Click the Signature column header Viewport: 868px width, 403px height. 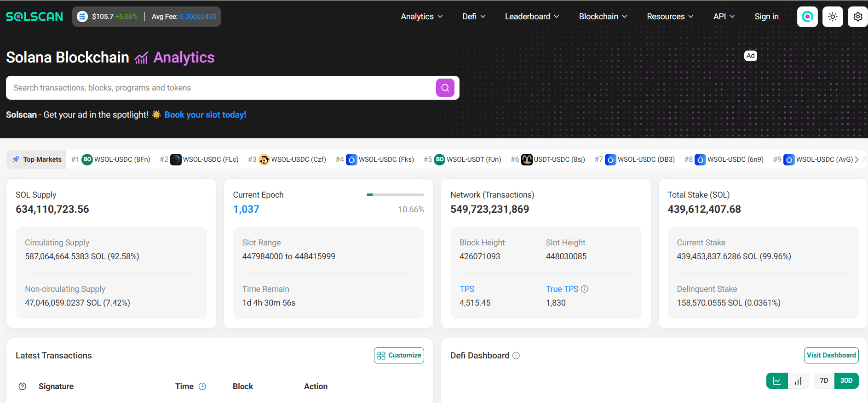56,386
